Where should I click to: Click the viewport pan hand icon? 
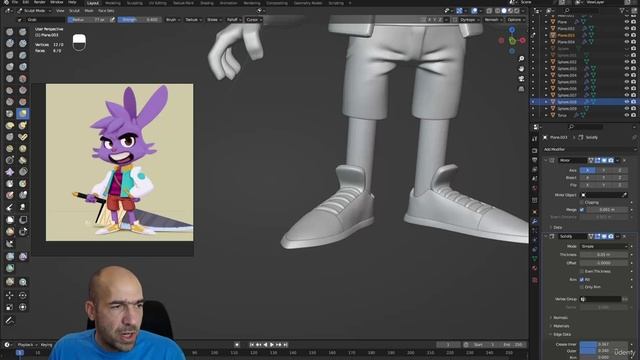pyautogui.click(x=521, y=69)
